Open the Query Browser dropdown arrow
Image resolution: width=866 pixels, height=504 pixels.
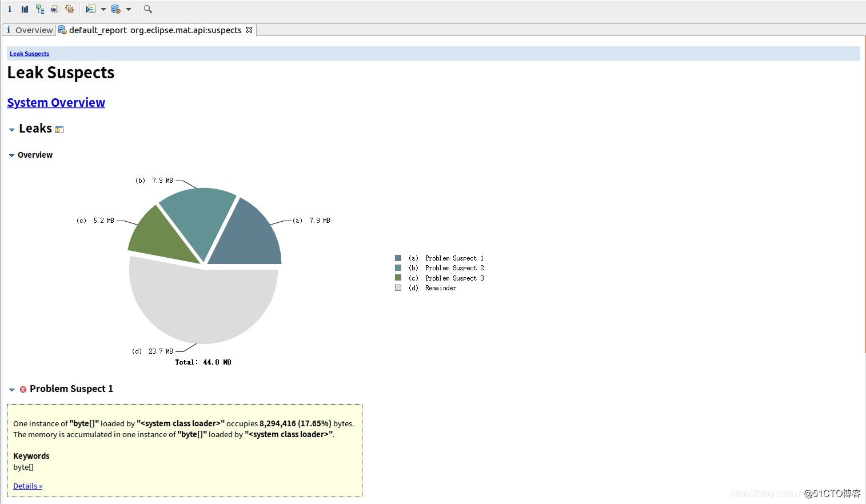129,9
